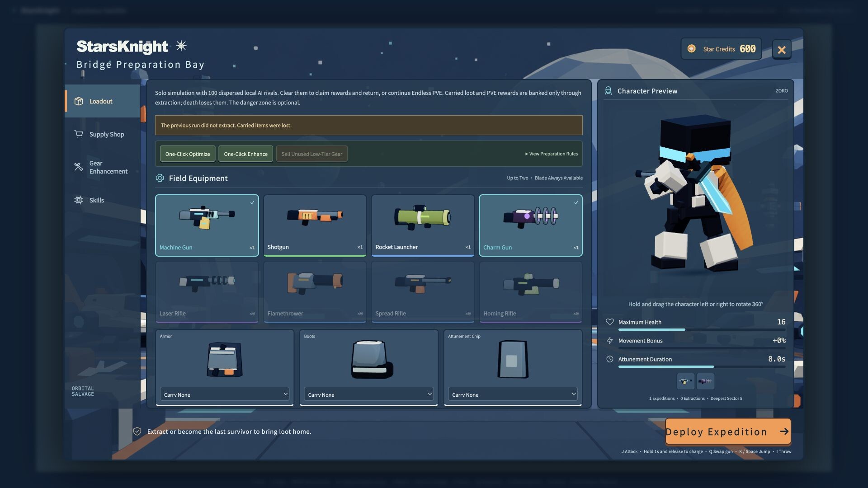This screenshot has width=868, height=488.
Task: Select the Homing Rifle card
Action: 531,292
